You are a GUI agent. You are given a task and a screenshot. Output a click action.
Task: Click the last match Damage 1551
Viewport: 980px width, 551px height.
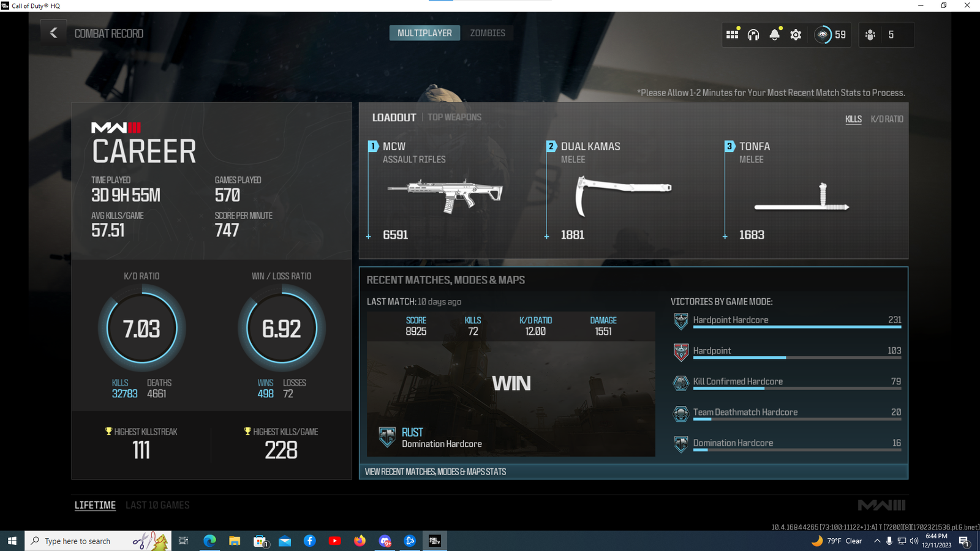click(603, 331)
